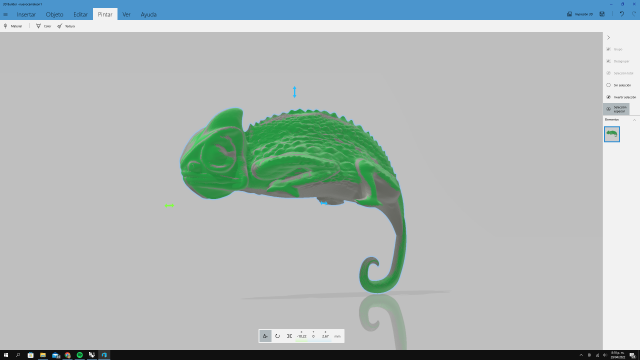Select the scale tool in bottom toolbar
The image size is (640, 360).
pos(289,336)
